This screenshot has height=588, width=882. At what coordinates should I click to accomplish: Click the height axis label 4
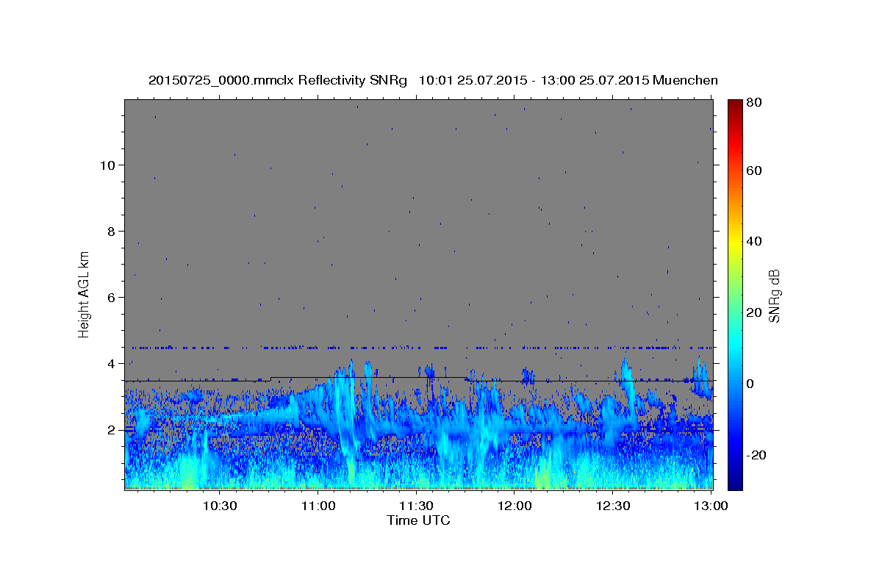(x=110, y=364)
